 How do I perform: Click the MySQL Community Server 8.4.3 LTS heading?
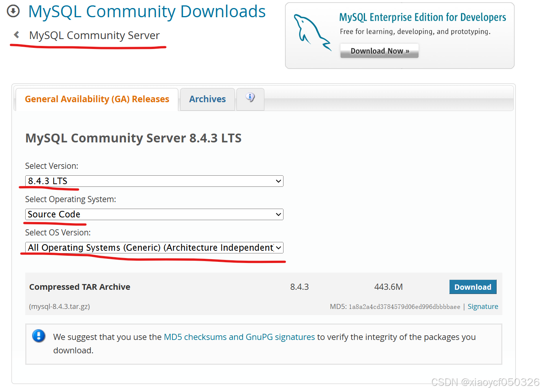point(133,138)
